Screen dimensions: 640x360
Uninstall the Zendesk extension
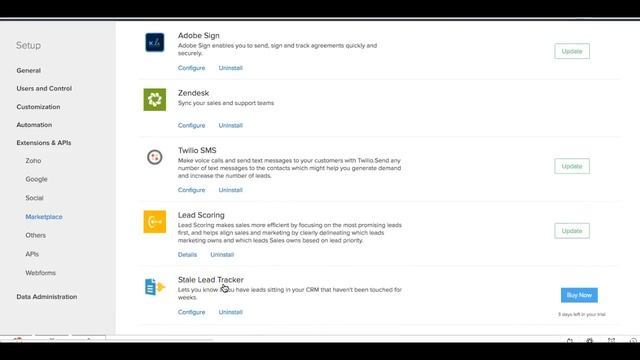[x=231, y=125]
